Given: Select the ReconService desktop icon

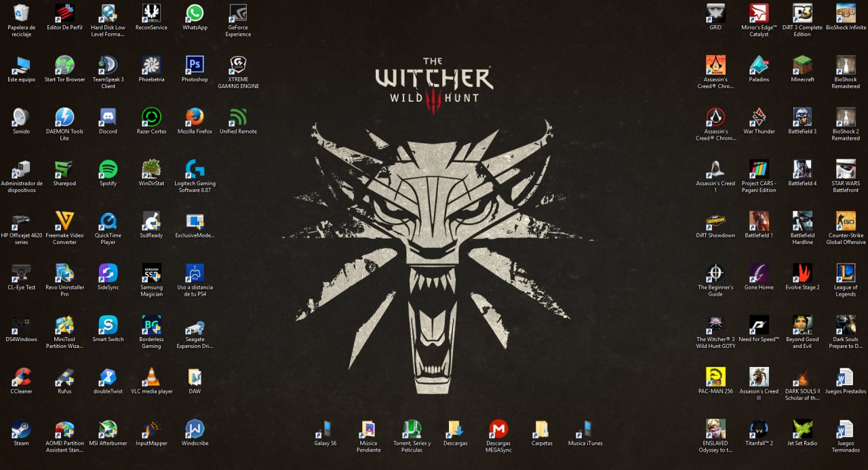Looking at the screenshot, I should click(151, 13).
